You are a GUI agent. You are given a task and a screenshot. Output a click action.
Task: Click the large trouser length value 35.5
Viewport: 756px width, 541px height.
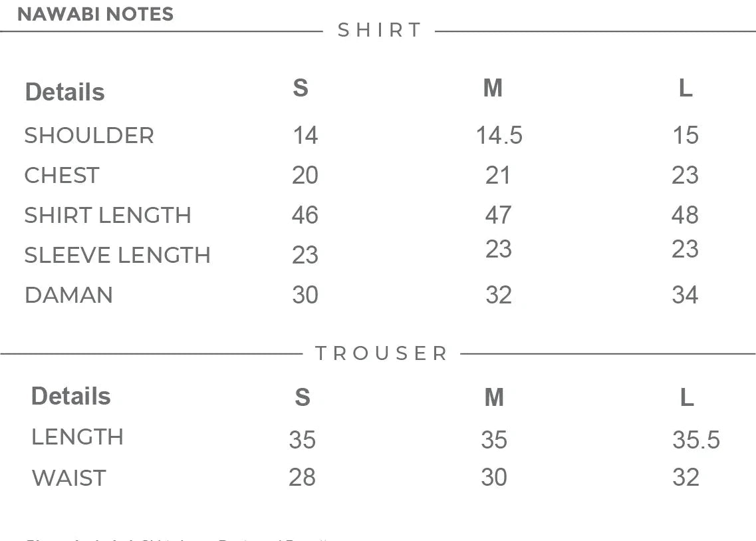695,440
